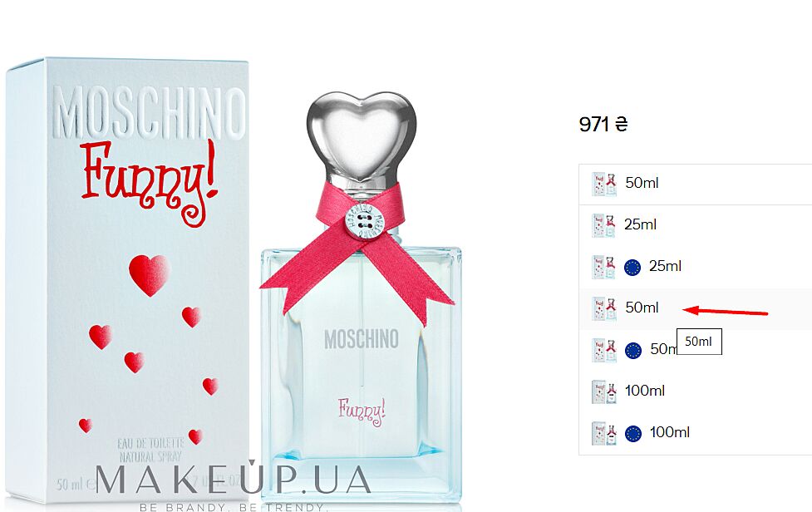
Task: Click the EU flag icon on the 50ml row
Action: point(632,351)
